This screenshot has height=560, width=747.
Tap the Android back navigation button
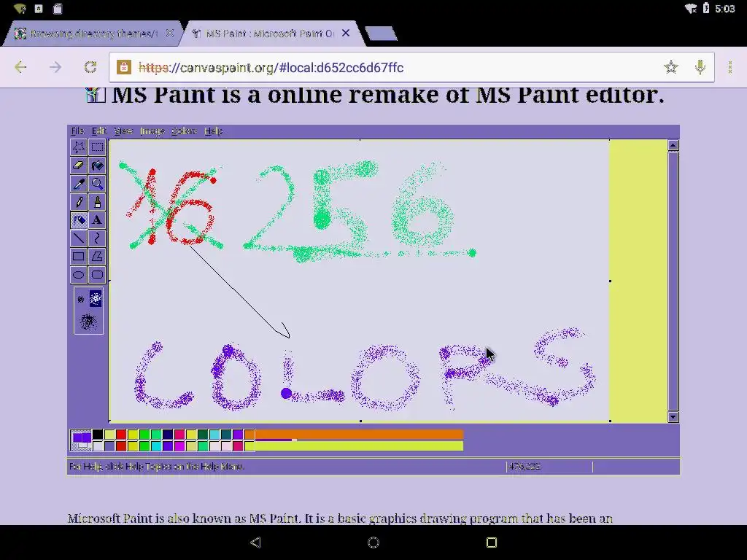click(x=255, y=542)
